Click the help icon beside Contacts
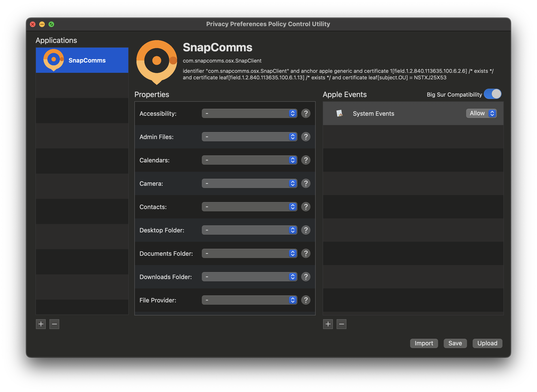537x392 pixels. (306, 207)
